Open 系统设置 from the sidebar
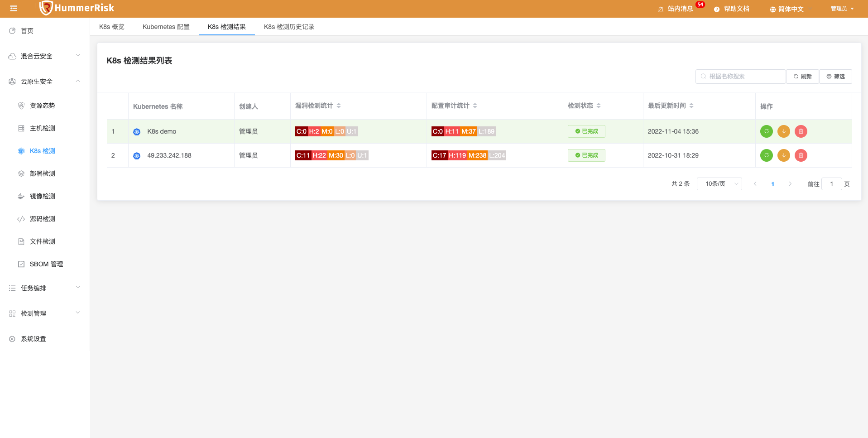Image resolution: width=868 pixels, height=438 pixels. click(33, 338)
